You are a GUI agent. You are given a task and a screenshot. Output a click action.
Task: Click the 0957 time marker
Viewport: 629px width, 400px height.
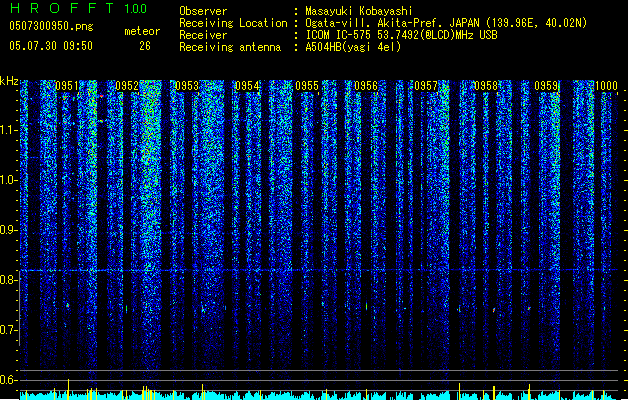coord(426,86)
